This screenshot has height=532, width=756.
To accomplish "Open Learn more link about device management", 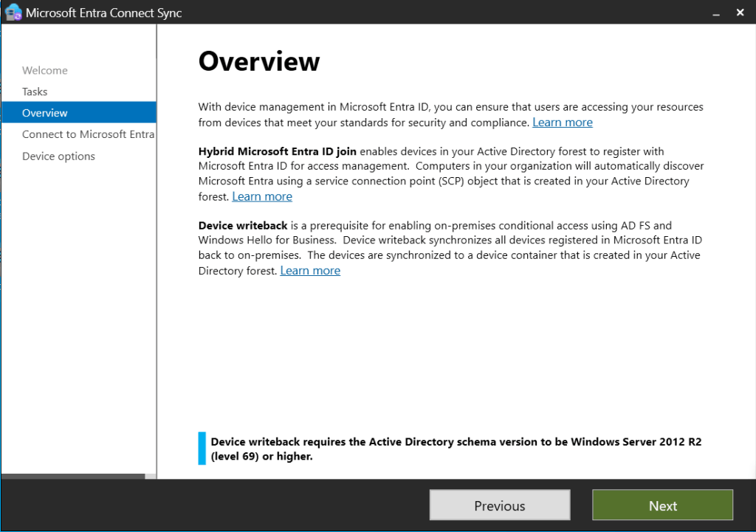I will point(563,122).
